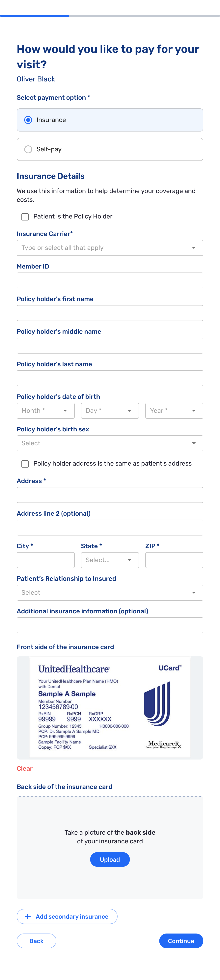
Task: Select the Insurance payment option
Action: tap(28, 119)
